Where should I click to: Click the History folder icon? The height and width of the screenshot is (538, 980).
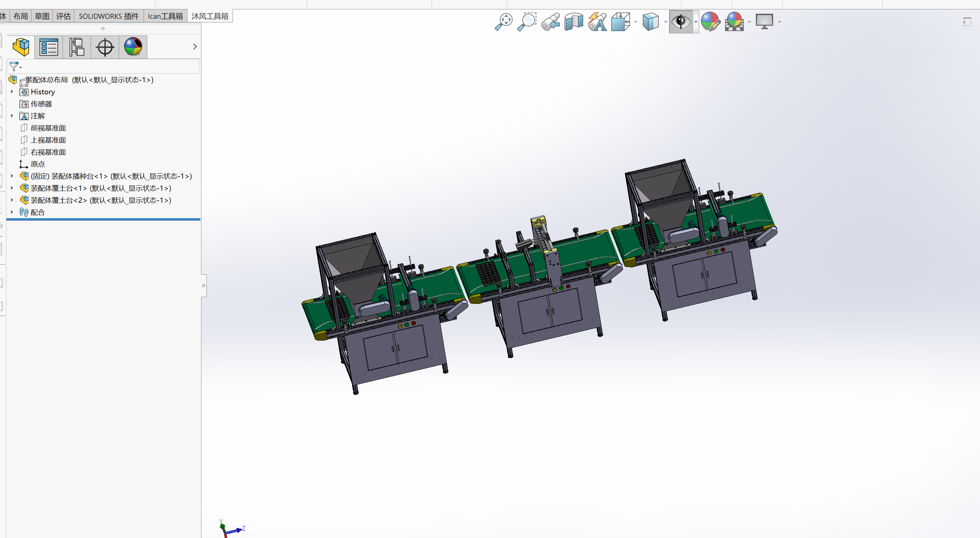[24, 92]
